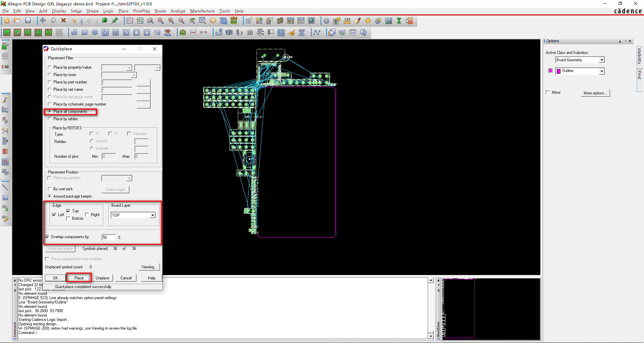The image size is (644, 343).
Task: Select Place by refdes radio button
Action: 49,119
